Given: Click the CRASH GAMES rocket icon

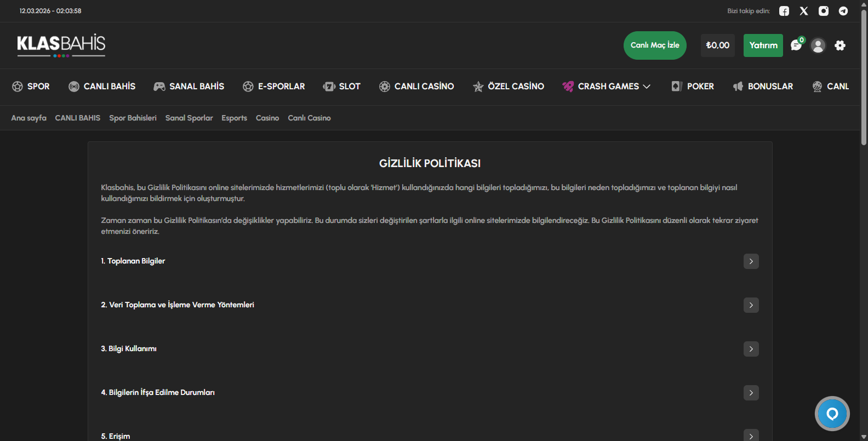Looking at the screenshot, I should [568, 87].
